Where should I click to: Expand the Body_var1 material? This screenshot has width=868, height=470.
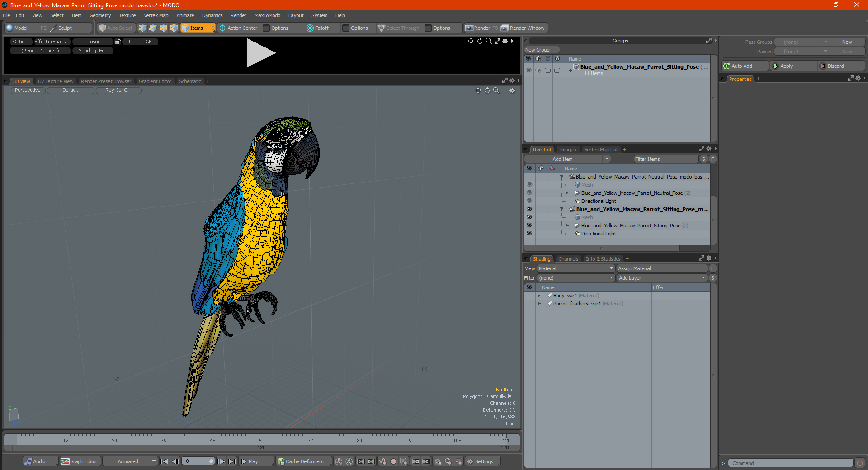coord(539,296)
